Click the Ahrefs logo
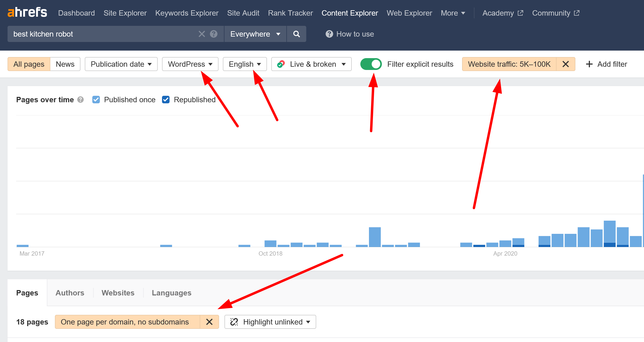 tap(27, 13)
